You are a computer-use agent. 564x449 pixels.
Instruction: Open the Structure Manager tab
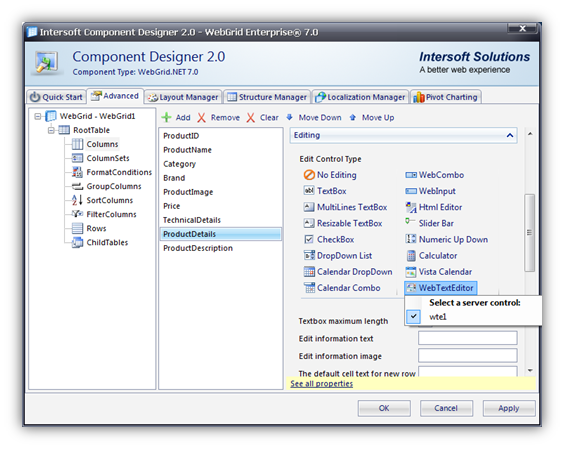coord(267,97)
